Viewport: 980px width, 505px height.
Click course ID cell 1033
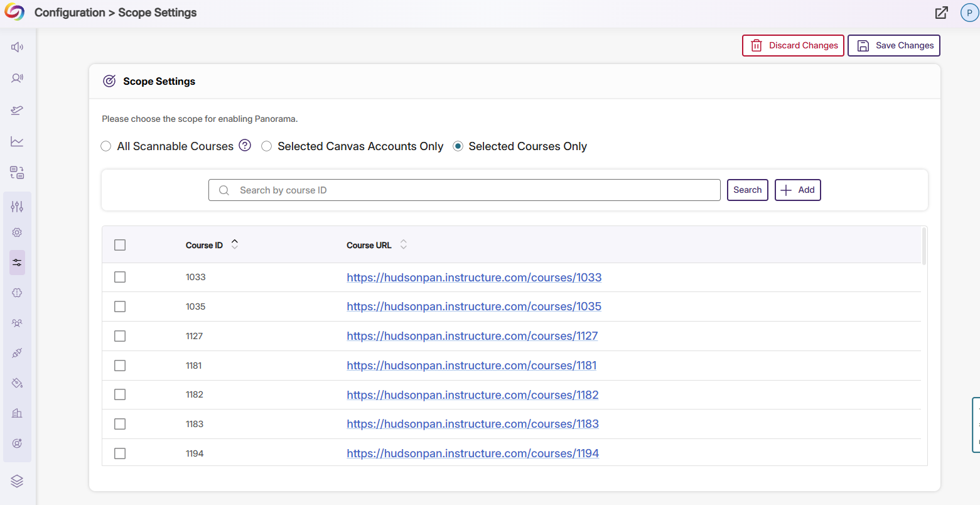[196, 277]
